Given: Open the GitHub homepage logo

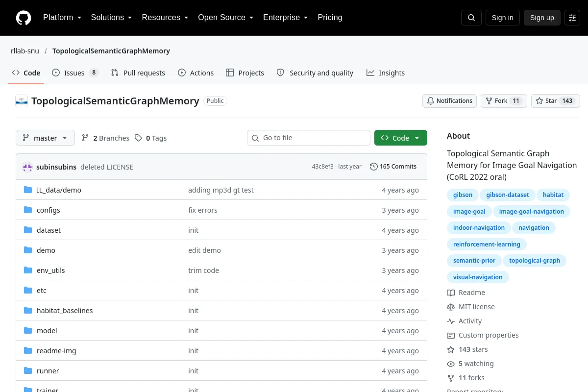Looking at the screenshot, I should (x=24, y=18).
